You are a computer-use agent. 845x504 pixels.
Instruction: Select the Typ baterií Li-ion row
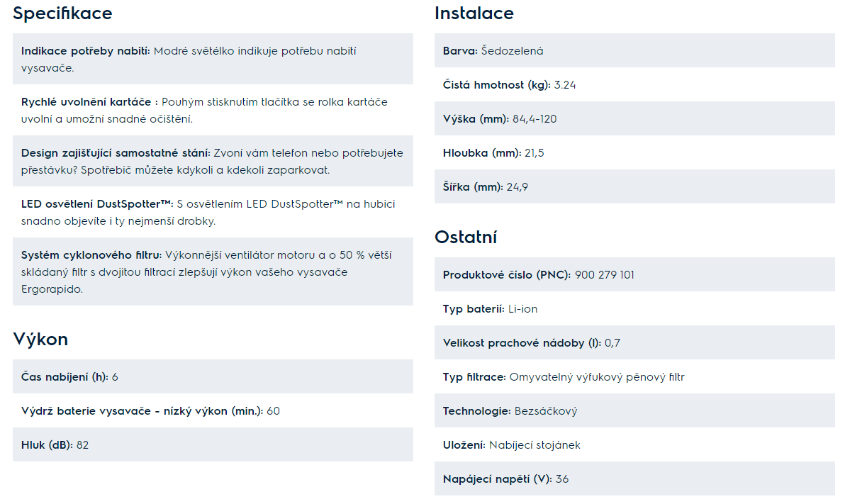tap(635, 309)
